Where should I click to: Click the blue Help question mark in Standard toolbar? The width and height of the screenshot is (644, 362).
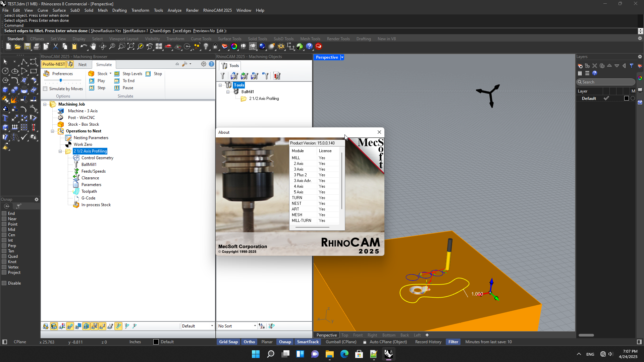coord(309,47)
